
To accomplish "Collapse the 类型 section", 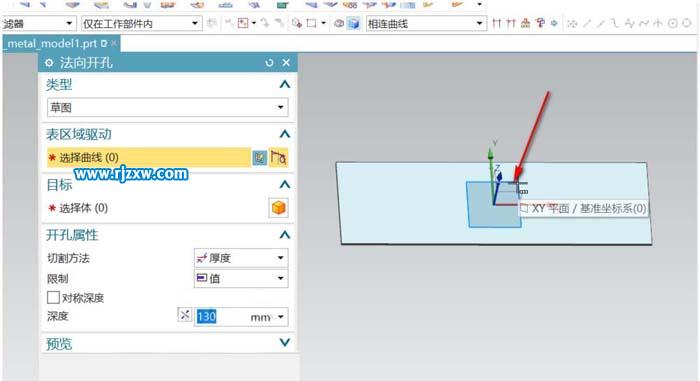I will [x=284, y=84].
